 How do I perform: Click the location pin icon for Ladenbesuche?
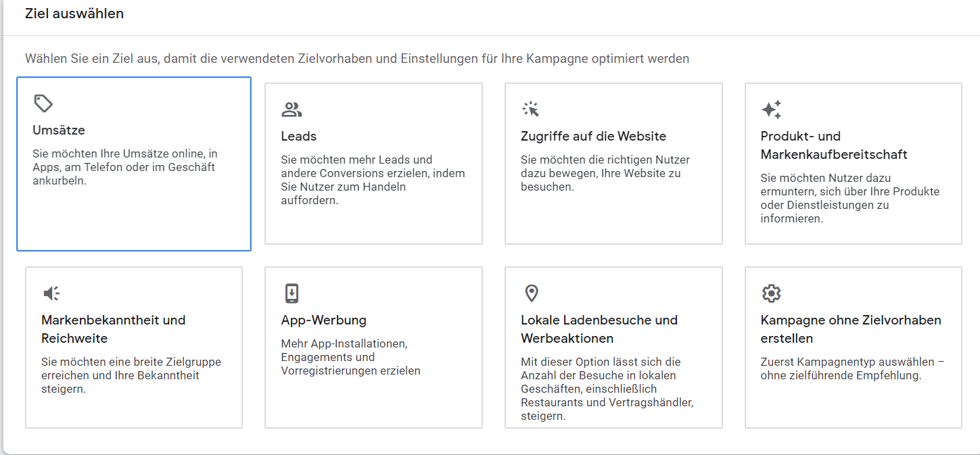(x=532, y=293)
